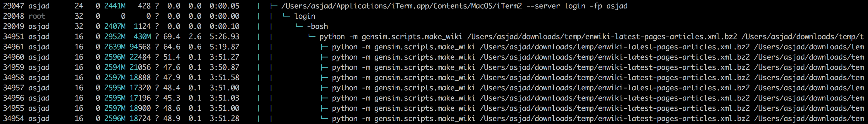The height and width of the screenshot is (124, 868).
Task: Select parent python process PID 34951
Action: (x=434, y=37)
